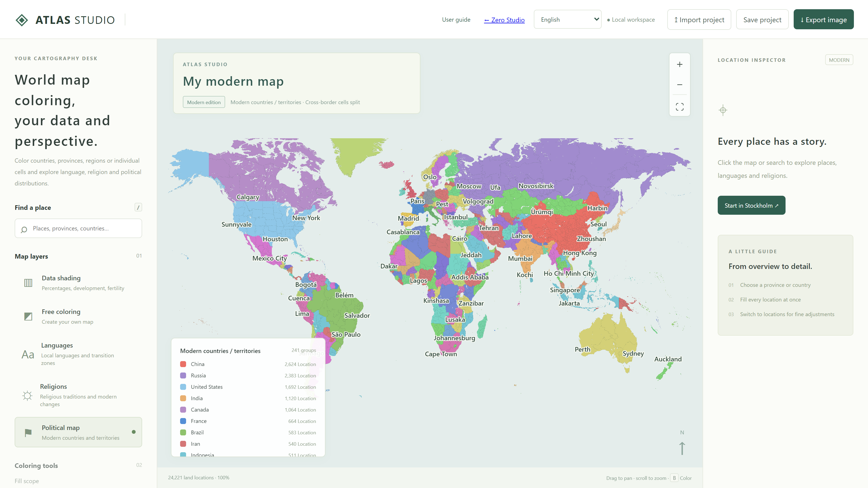
Task: Click the Import project button
Action: click(x=699, y=20)
